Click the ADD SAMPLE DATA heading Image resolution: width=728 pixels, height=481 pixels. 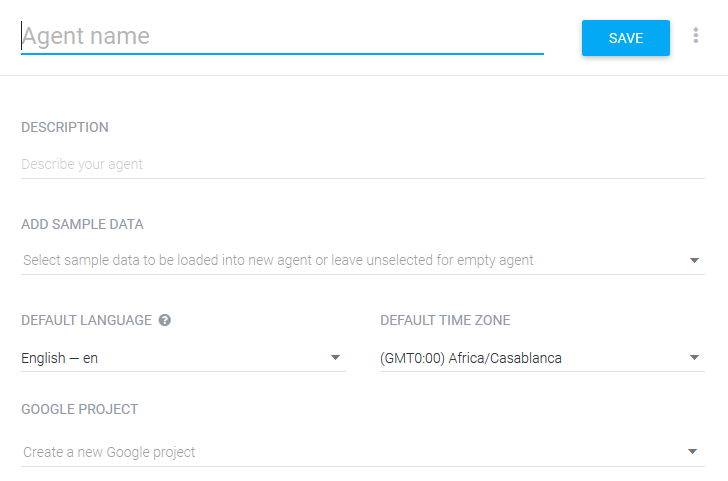click(82, 224)
